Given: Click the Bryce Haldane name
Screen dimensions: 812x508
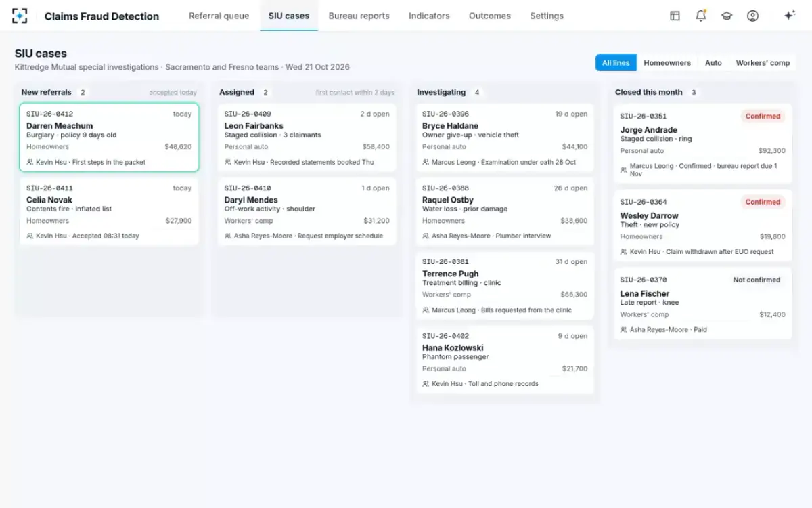Looking at the screenshot, I should click(450, 126).
